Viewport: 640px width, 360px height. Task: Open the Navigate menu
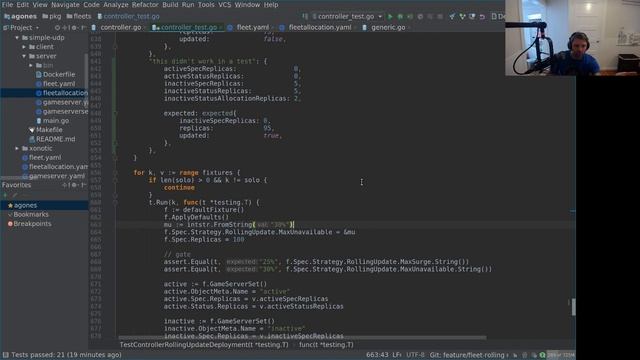tap(65, 5)
